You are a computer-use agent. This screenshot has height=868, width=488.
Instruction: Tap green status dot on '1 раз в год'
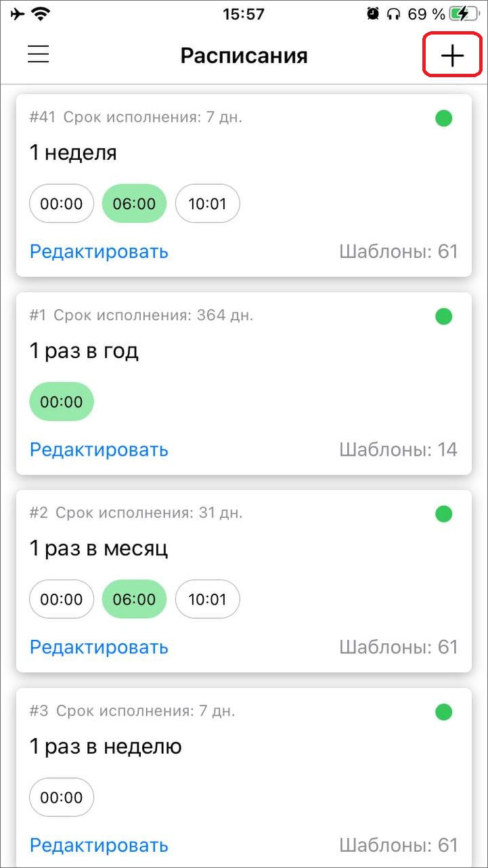coord(443,316)
